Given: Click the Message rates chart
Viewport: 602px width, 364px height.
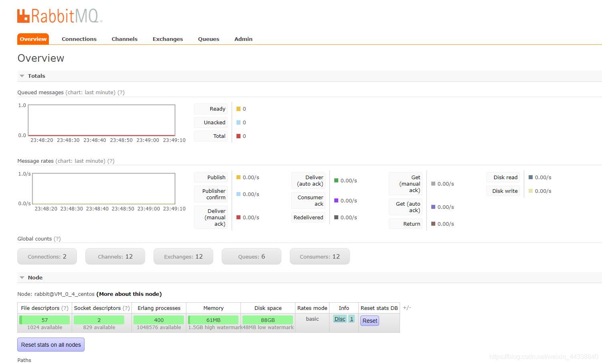Looking at the screenshot, I should (103, 189).
